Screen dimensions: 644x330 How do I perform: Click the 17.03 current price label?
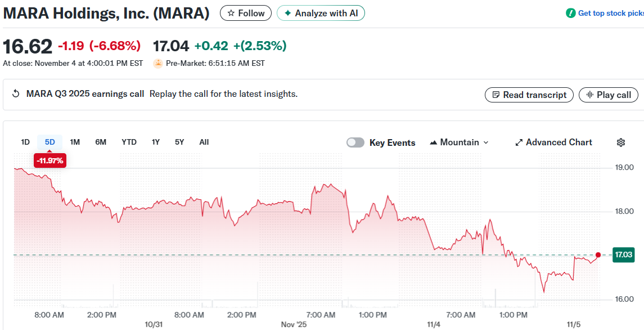624,255
